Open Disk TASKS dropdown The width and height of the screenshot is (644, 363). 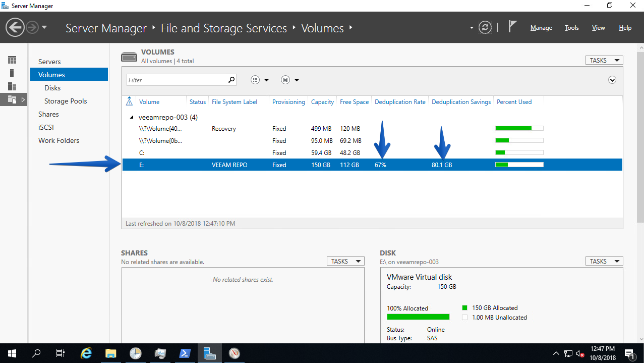click(604, 261)
